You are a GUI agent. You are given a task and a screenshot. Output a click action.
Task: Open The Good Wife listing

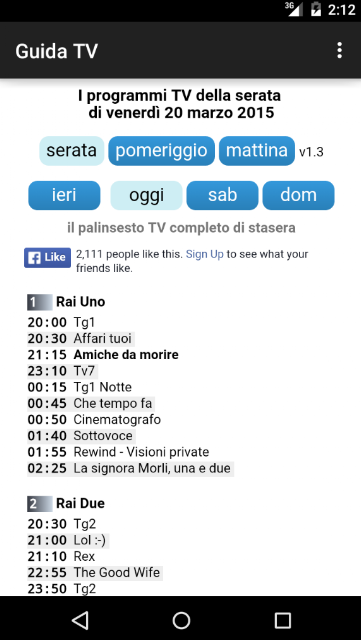[116, 573]
